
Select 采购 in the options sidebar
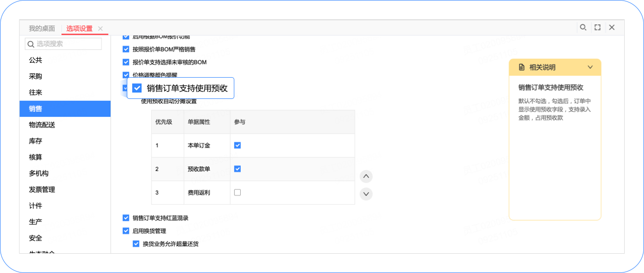pyautogui.click(x=36, y=76)
